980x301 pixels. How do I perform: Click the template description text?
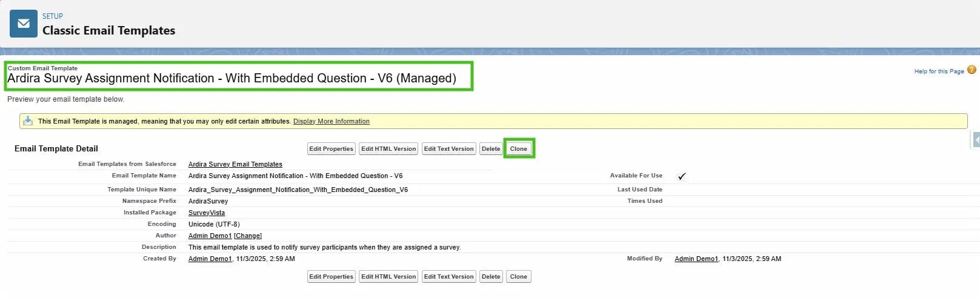coord(325,247)
